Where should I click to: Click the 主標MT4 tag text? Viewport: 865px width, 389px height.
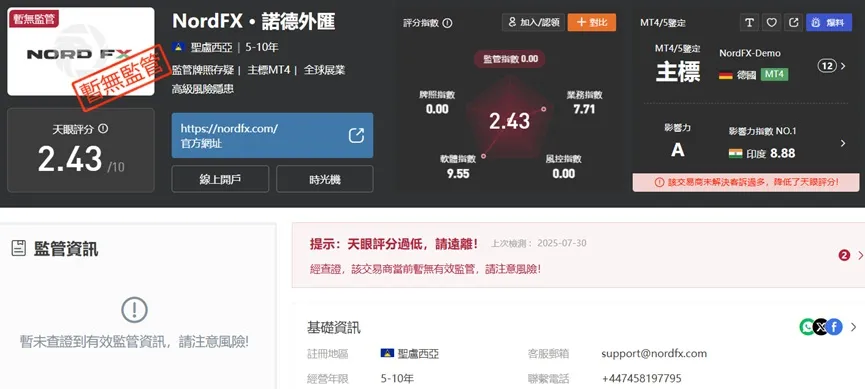268,70
